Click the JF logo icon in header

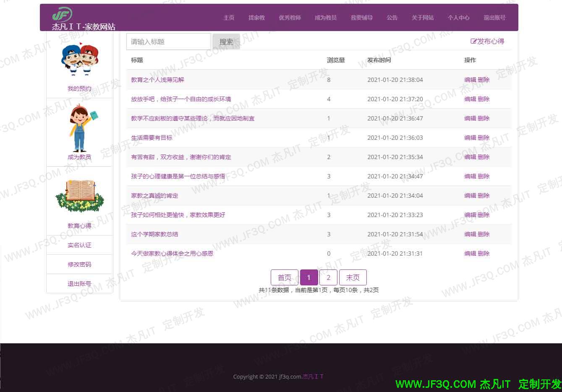[x=62, y=14]
